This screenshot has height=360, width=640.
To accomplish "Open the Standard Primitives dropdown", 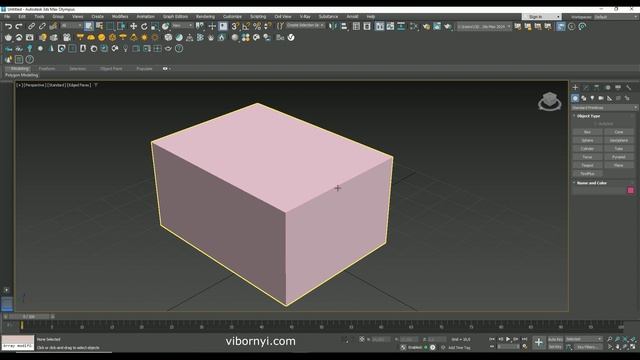I will pos(604,108).
